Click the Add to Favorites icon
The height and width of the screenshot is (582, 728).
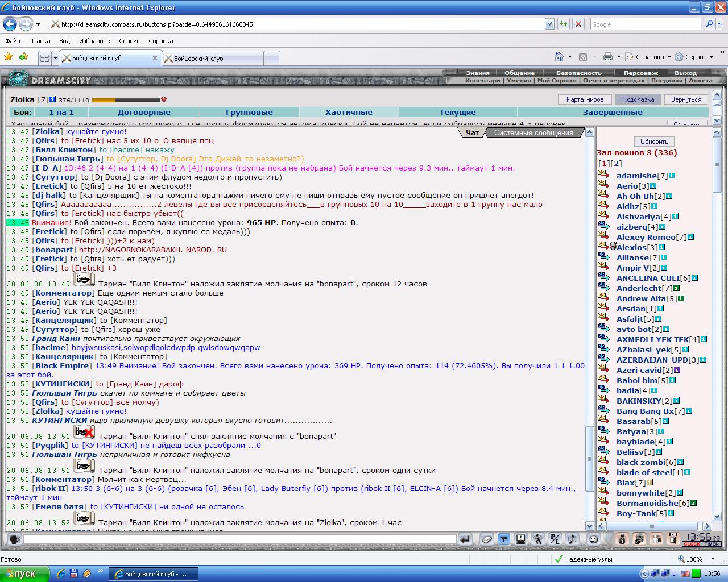[23, 57]
